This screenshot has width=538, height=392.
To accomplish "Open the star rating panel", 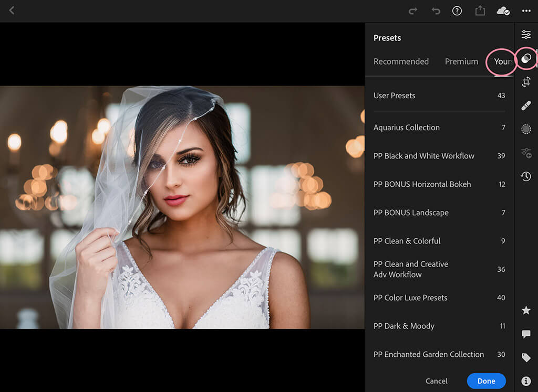I will (x=526, y=311).
